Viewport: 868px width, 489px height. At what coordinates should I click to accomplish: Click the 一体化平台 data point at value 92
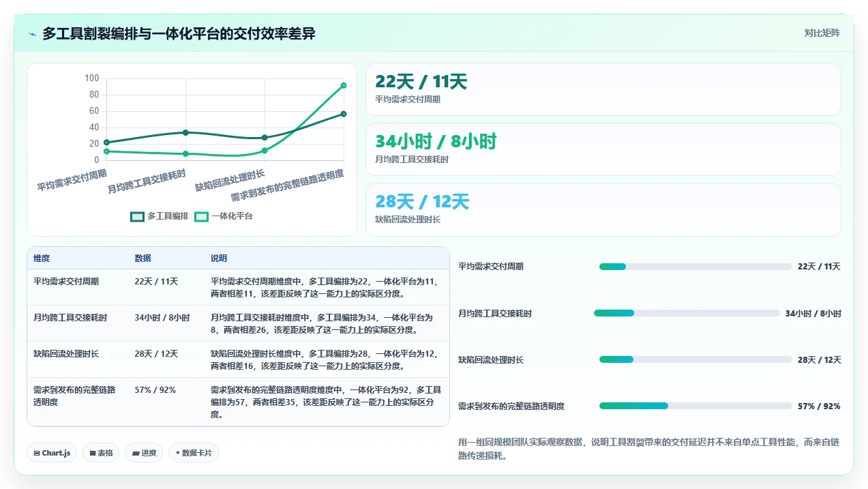pos(344,85)
